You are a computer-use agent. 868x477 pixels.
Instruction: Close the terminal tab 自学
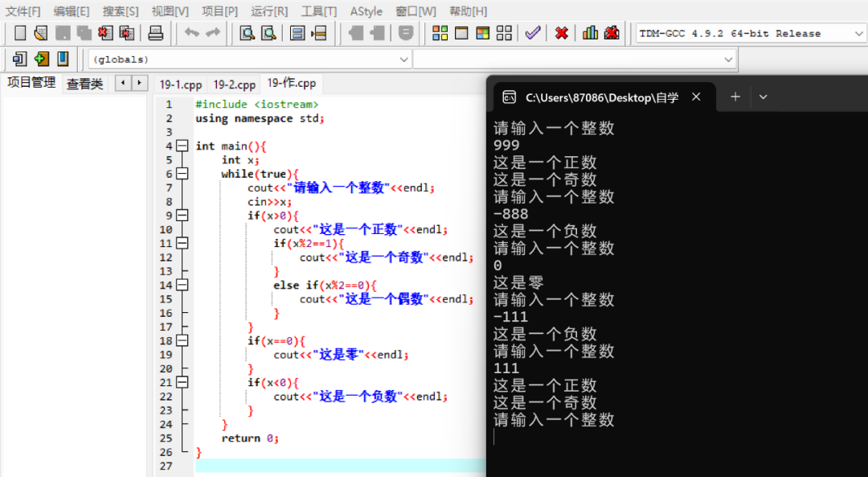[696, 97]
